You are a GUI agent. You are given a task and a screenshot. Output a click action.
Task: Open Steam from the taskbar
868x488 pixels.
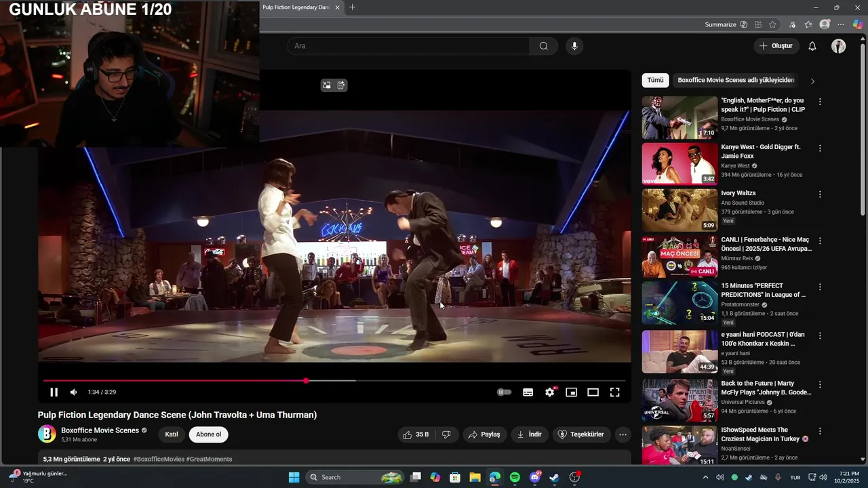[x=554, y=477]
